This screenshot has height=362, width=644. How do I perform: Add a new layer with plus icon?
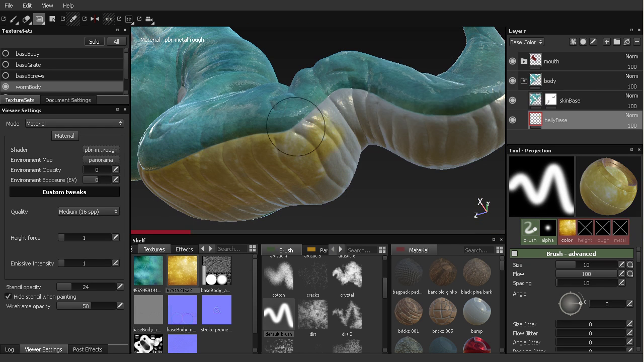tap(606, 42)
